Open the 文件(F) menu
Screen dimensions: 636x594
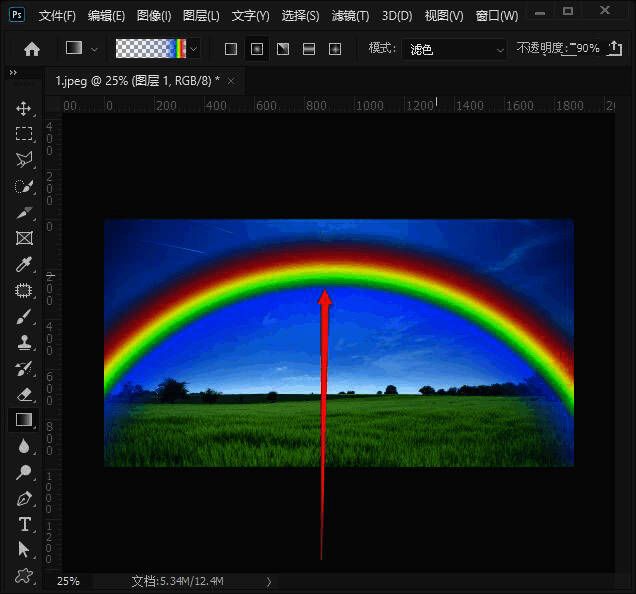tap(57, 16)
